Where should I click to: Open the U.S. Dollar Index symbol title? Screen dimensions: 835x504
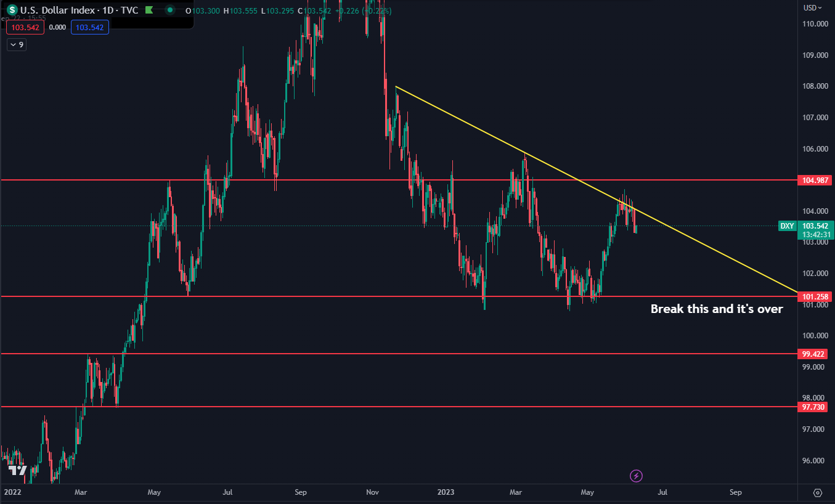coord(80,10)
